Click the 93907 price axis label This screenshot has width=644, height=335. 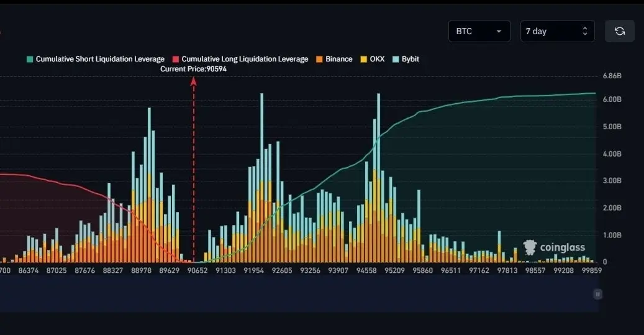pos(338,270)
